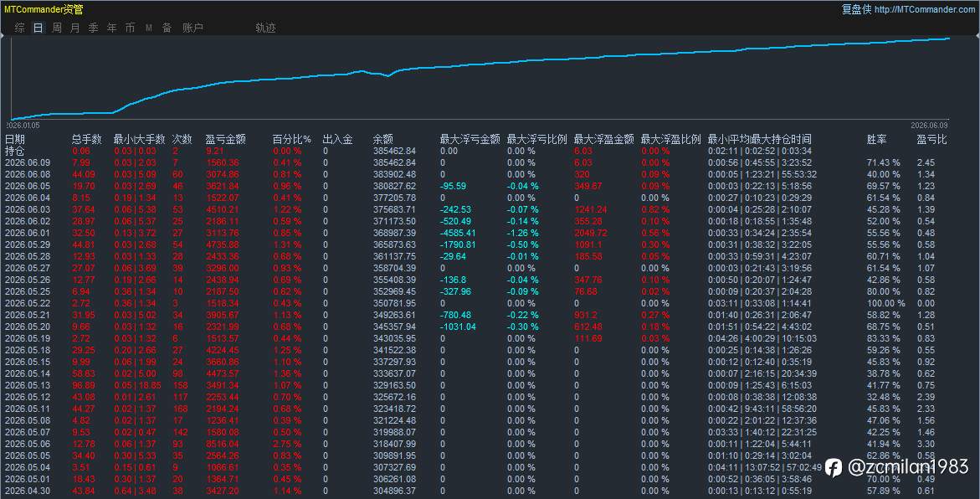This screenshot has width=980, height=499.
Task: Select the M tab
Action: pyautogui.click(x=149, y=28)
